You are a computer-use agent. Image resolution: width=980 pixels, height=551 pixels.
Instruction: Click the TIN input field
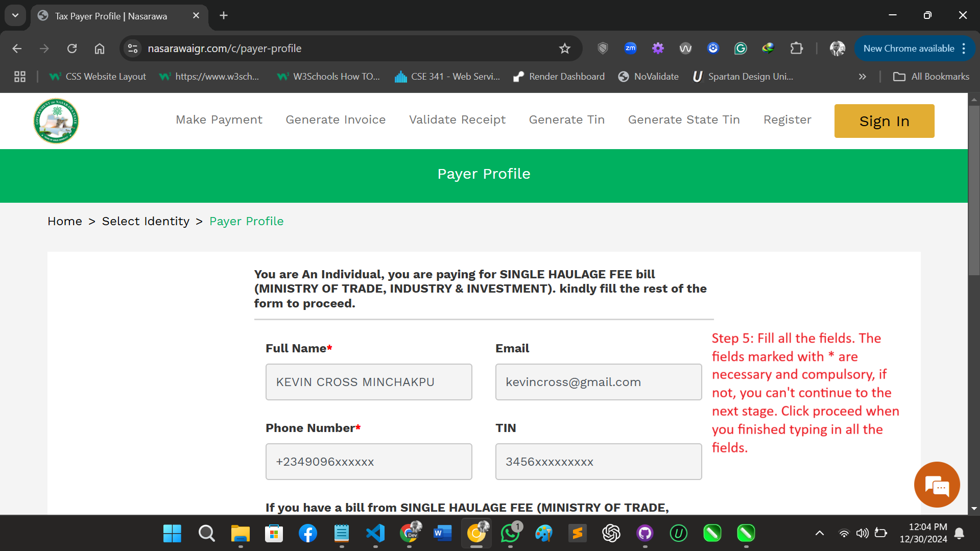click(x=599, y=462)
